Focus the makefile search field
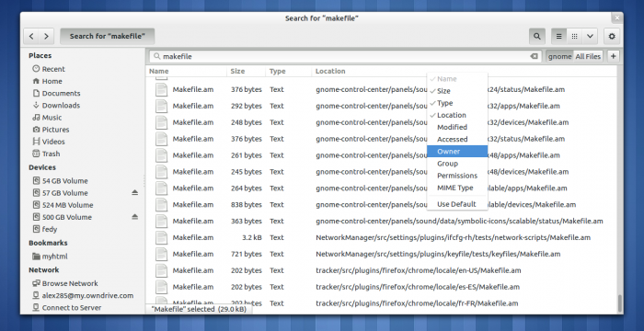Viewport: 644px width, 331px height. tap(345, 56)
